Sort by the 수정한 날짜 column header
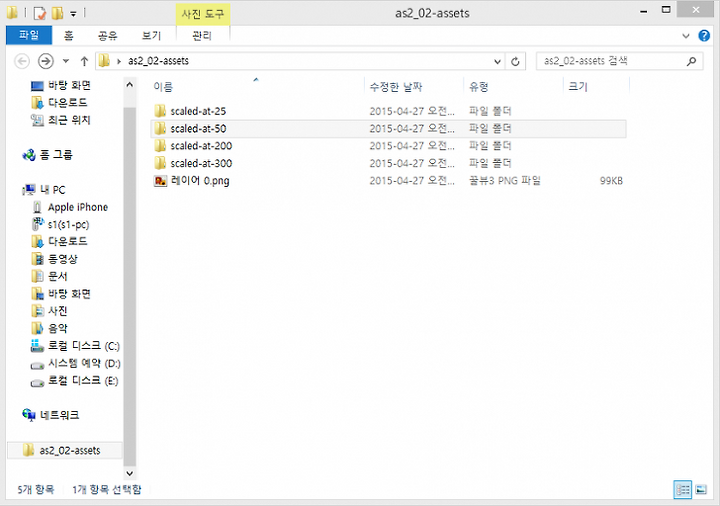This screenshot has height=506, width=720. [x=396, y=87]
